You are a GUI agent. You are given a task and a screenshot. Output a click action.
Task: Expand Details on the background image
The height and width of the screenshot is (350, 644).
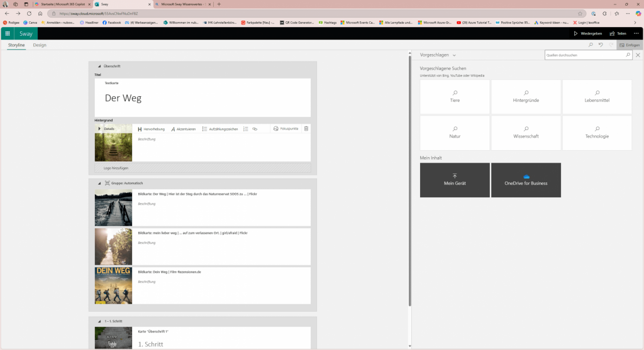point(99,129)
